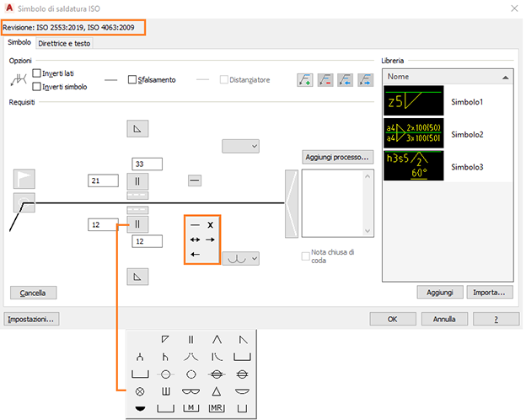
Task: Select the triple-bar W-shaped weld symbol
Action: click(x=166, y=391)
